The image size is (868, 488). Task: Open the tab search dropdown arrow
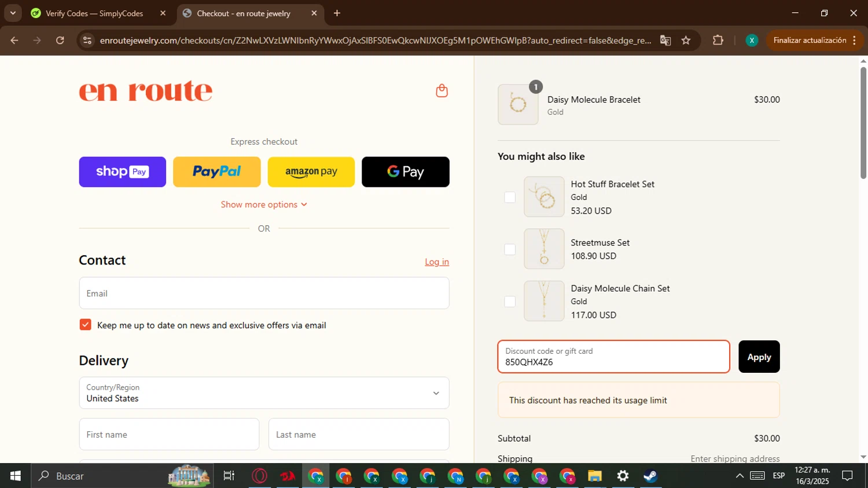(x=13, y=13)
